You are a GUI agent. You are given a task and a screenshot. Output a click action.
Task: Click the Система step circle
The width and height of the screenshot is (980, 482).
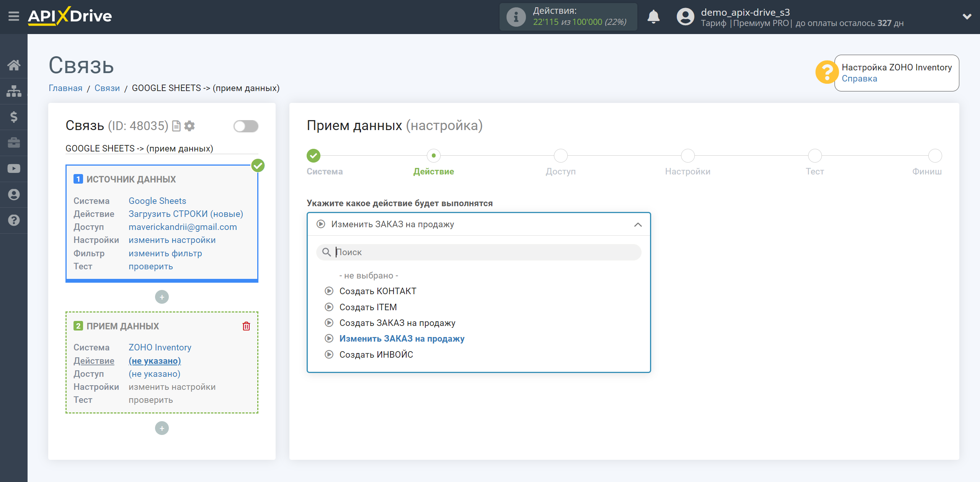click(314, 156)
